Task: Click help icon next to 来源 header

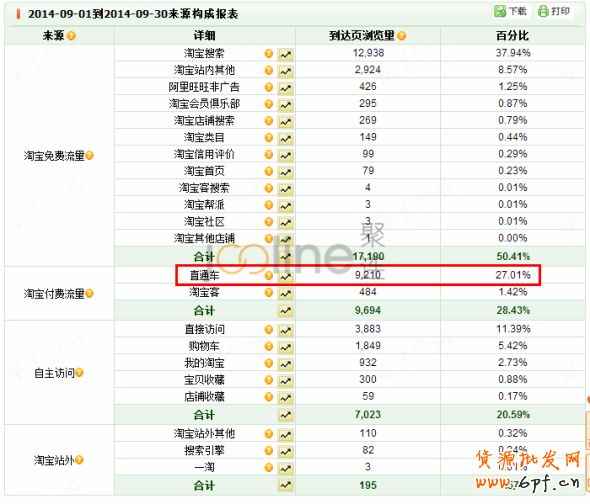Action: pyautogui.click(x=71, y=36)
